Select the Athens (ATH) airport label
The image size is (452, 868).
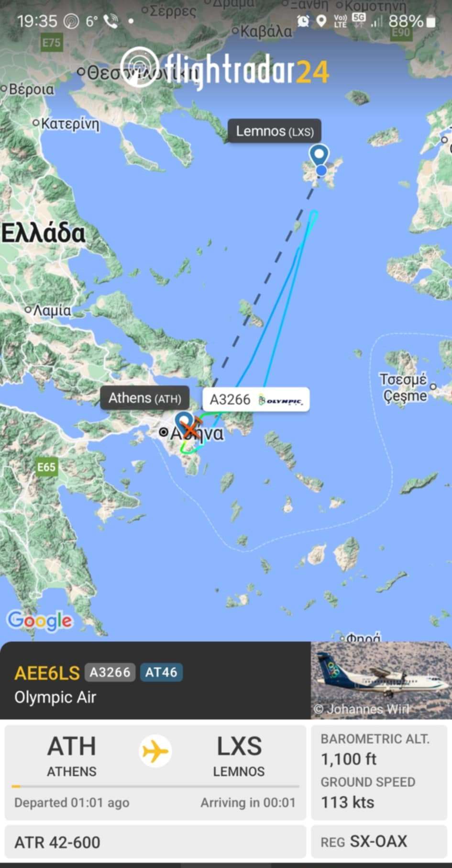click(x=144, y=398)
